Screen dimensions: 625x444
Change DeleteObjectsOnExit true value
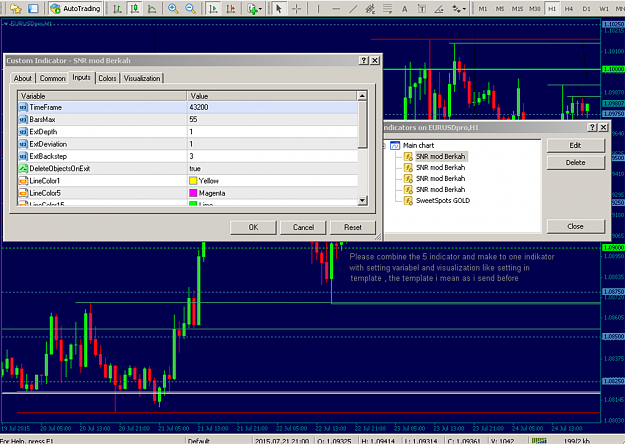tap(272, 169)
